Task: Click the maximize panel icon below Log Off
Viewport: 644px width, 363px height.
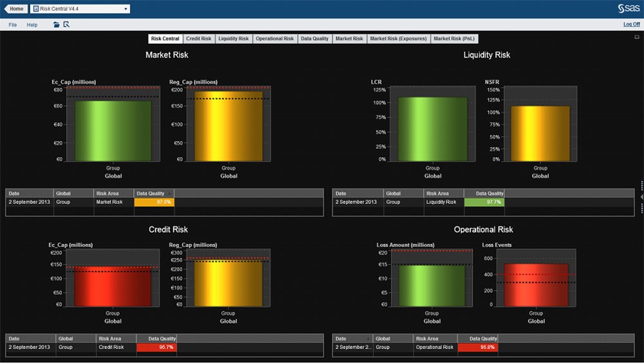Action: pos(636,37)
